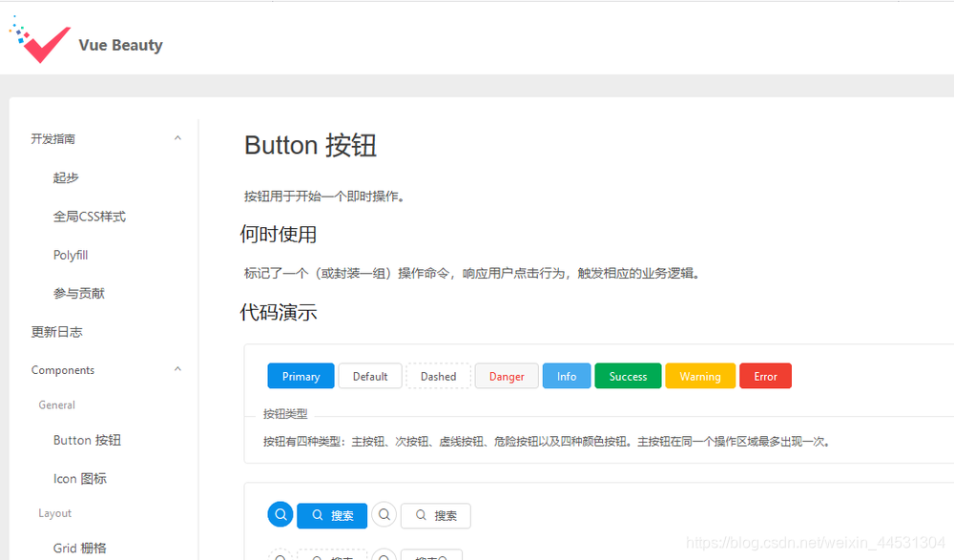The width and height of the screenshot is (954, 560).
Task: Open the Grid 栅格 page
Action: pos(80,548)
